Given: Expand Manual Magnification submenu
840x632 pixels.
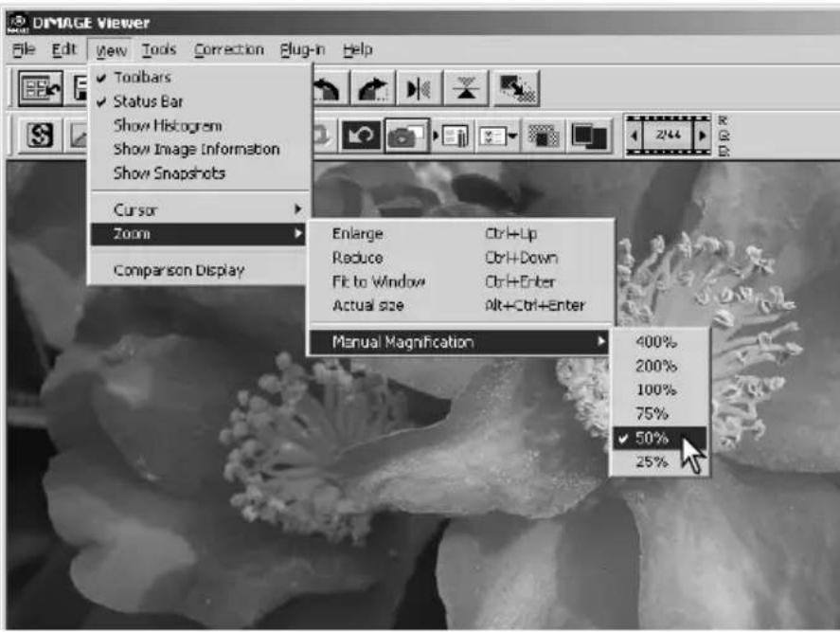Looking at the screenshot, I should [459, 342].
